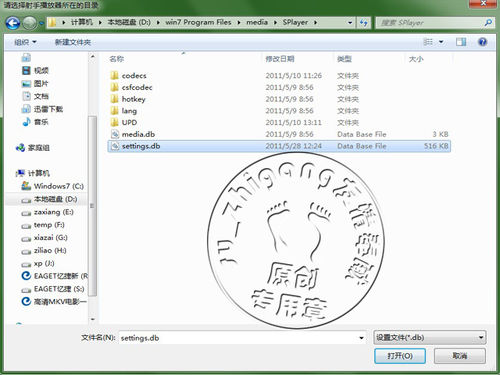Click the 2011/5/28 12:24 date cell
This screenshot has height=375, width=500.
pos(294,146)
